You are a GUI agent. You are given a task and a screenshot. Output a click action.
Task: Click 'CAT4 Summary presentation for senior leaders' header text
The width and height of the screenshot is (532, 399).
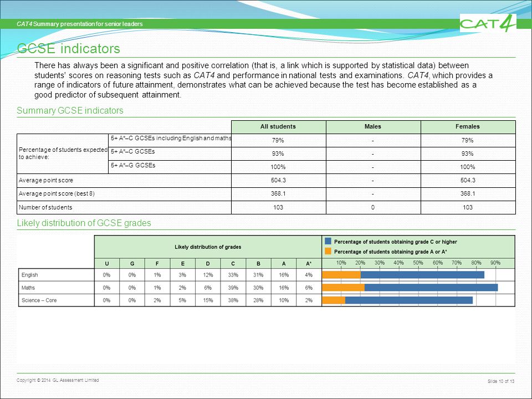[x=80, y=24]
